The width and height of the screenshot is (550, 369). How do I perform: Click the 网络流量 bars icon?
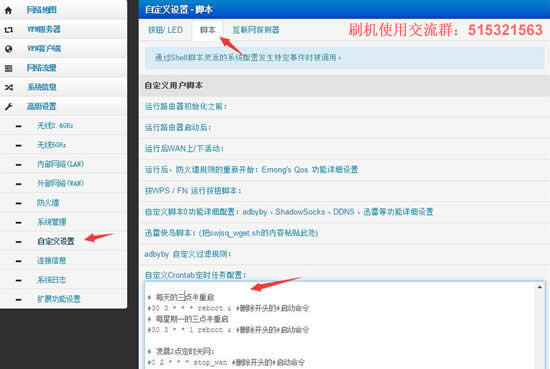(x=8, y=68)
